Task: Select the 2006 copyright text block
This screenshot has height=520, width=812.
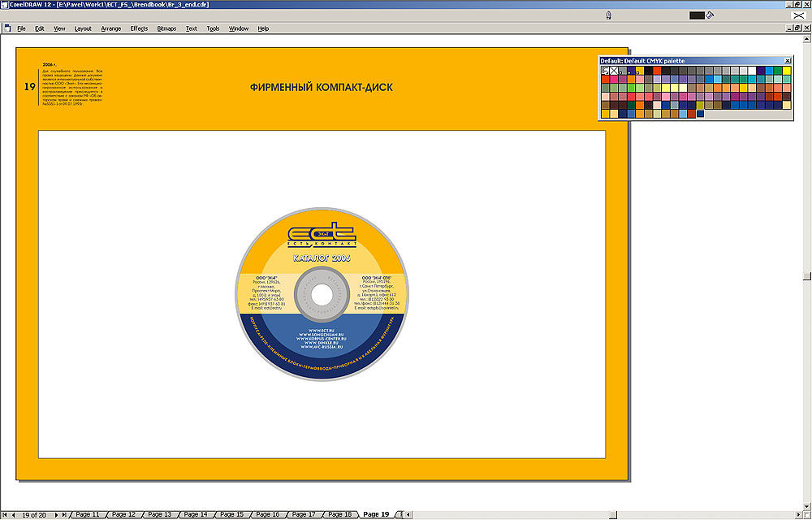Action: [72, 85]
